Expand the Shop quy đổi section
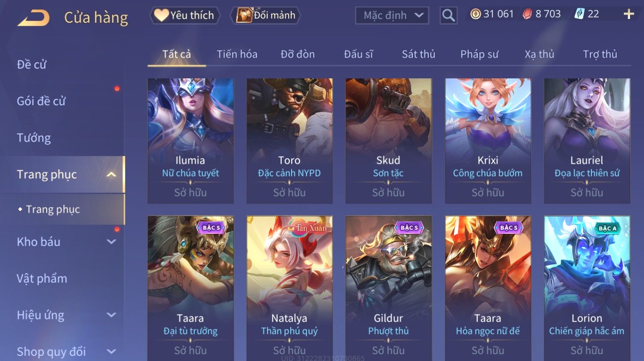The image size is (644, 361). (111, 352)
